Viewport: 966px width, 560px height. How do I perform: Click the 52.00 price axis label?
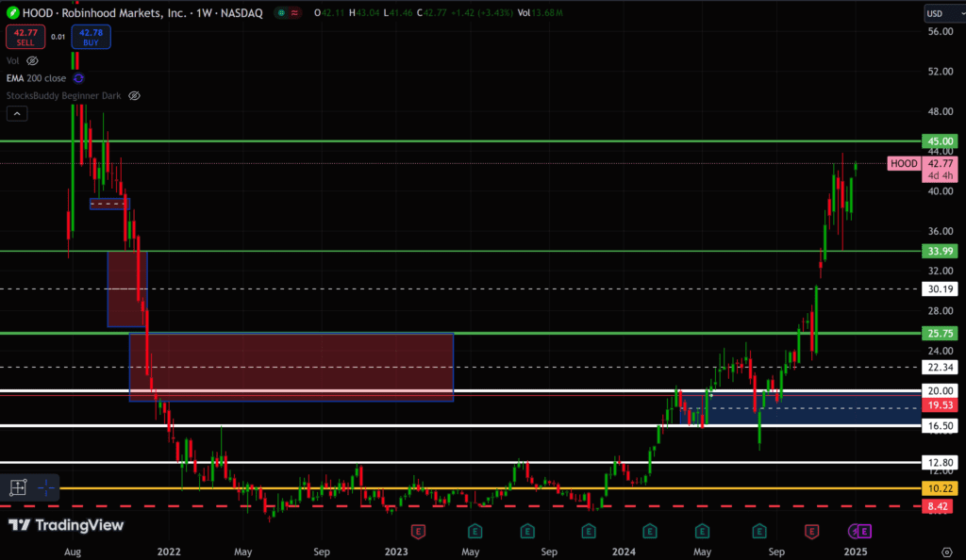[941, 72]
